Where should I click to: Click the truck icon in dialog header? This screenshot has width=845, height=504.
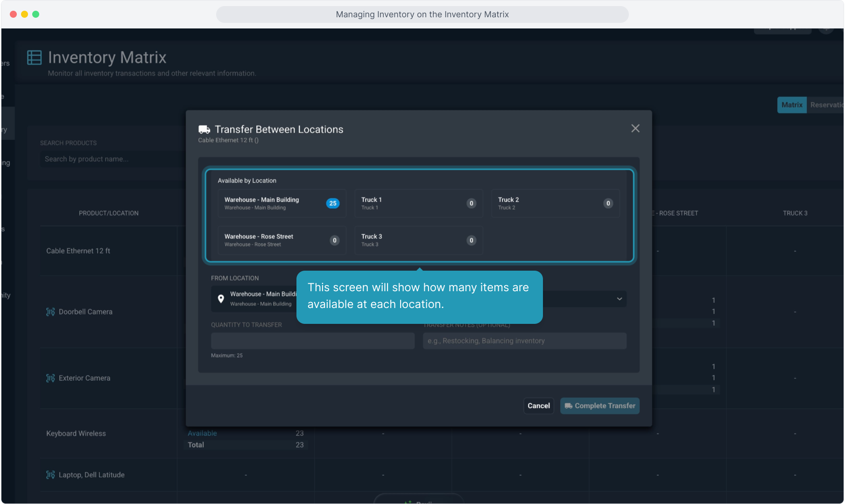(x=204, y=129)
